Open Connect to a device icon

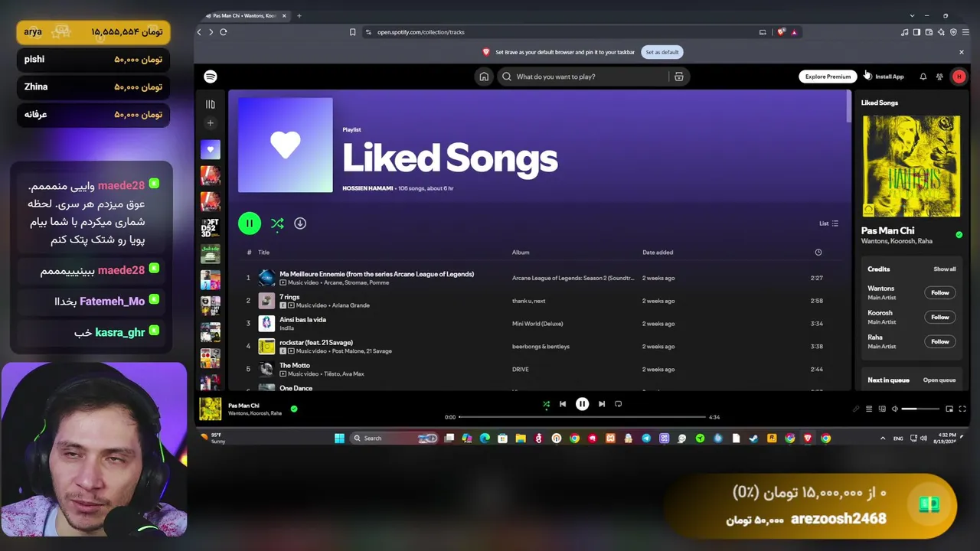[882, 409]
